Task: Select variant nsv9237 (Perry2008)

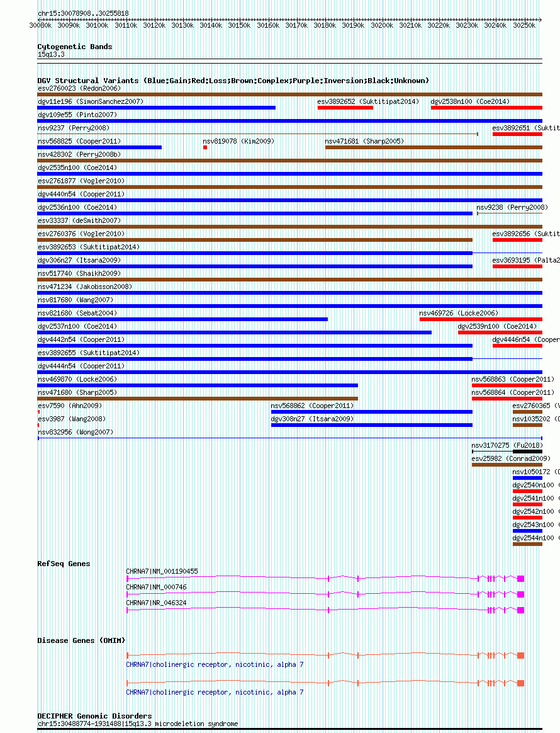Action: (74, 128)
